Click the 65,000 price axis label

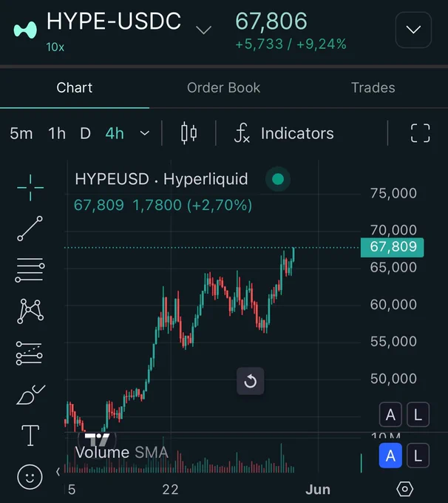click(x=393, y=267)
